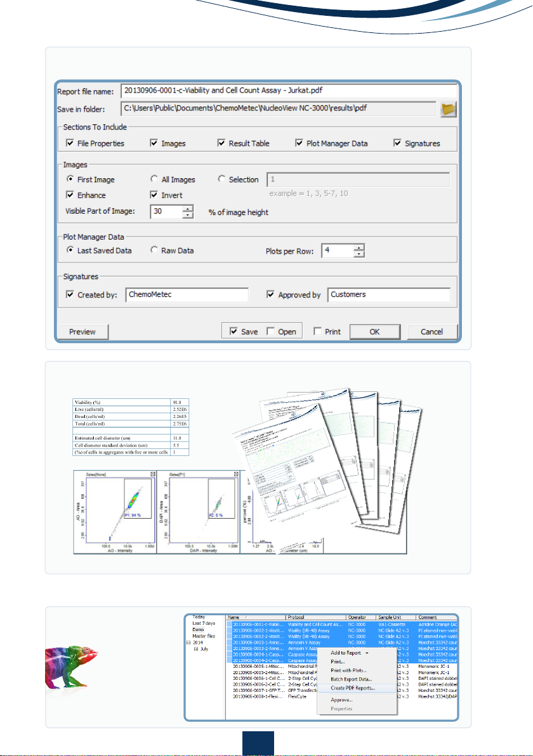
Task: Click Create PDF Reports... menu item
Action: pyautogui.click(x=357, y=688)
